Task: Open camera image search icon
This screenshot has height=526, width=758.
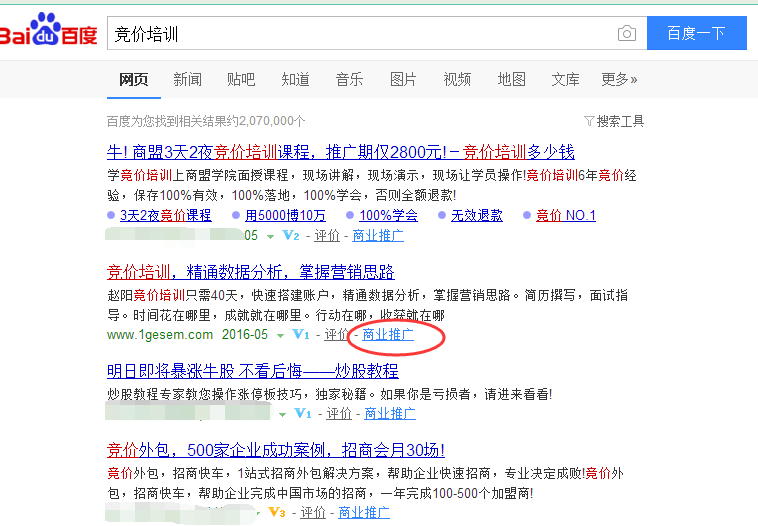Action: [x=627, y=33]
